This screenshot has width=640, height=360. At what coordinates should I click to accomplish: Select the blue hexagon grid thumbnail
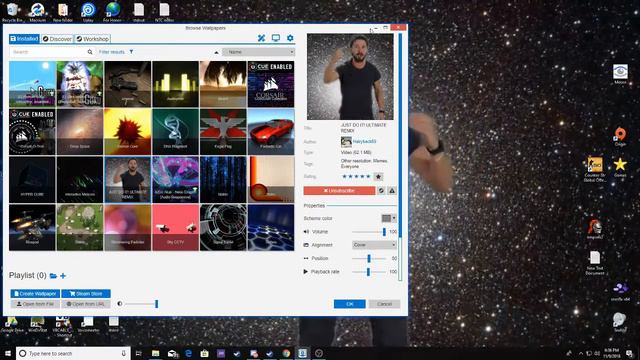click(271, 227)
